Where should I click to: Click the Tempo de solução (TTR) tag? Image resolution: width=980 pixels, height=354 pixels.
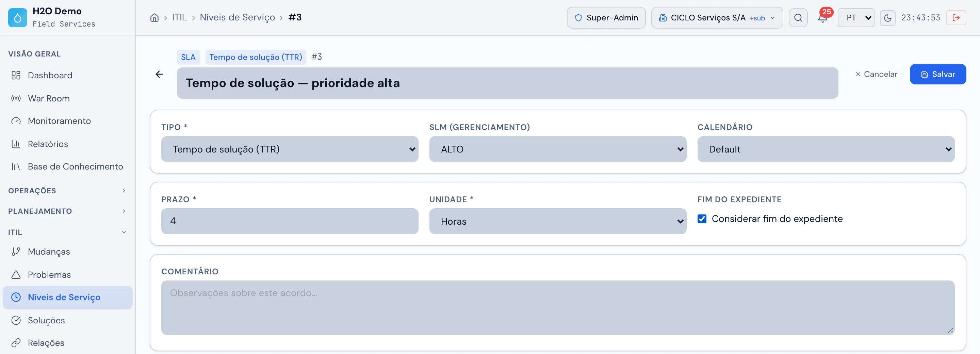pos(256,57)
